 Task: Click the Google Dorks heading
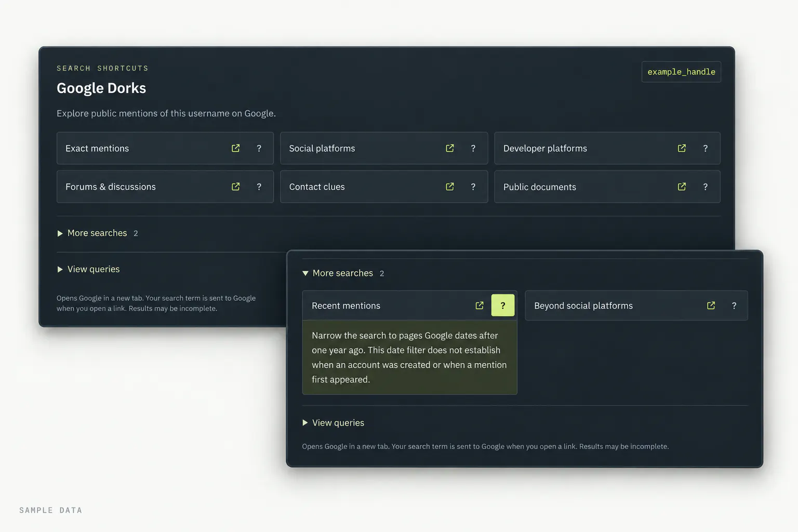tap(101, 88)
